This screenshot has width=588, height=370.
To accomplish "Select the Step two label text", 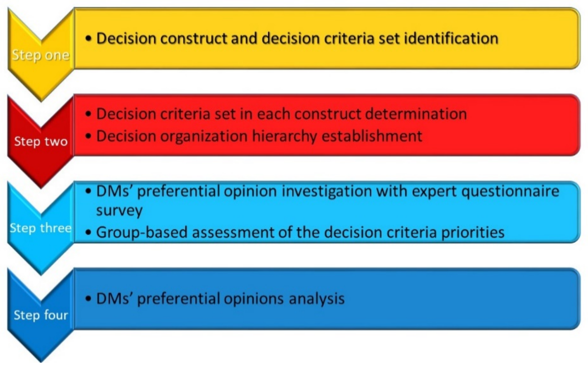I will (41, 142).
